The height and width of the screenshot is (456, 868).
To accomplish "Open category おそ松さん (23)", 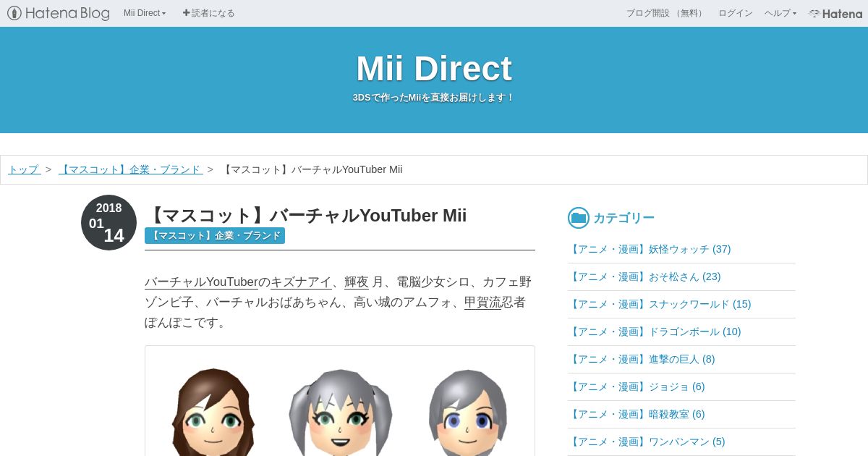I will click(644, 276).
